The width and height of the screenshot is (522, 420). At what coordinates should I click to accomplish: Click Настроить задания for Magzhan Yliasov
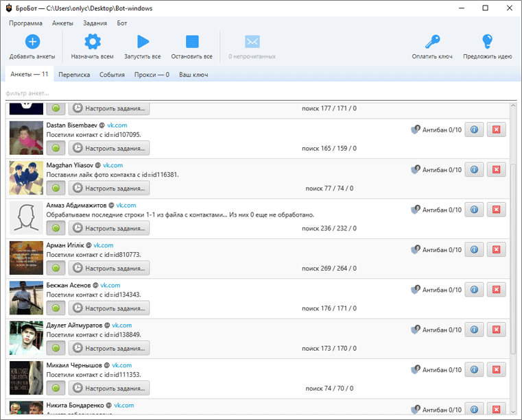tap(109, 188)
